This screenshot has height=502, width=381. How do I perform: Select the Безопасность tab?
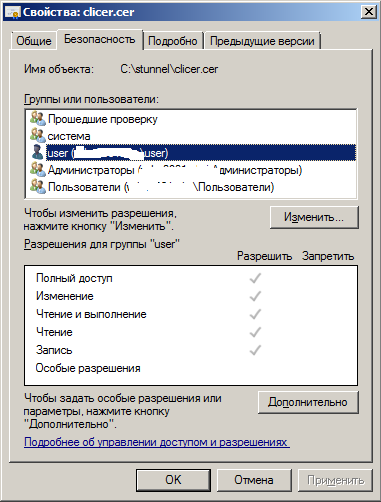point(100,40)
